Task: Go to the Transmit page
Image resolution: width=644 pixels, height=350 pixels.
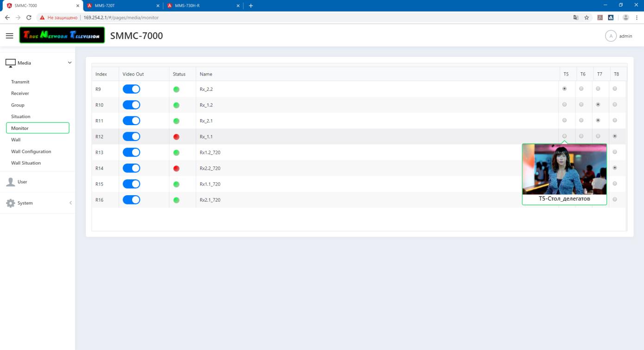Action: point(20,82)
